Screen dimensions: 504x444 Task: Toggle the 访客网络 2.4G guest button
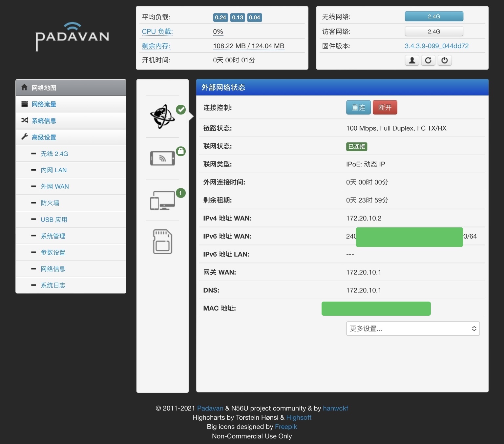click(x=434, y=32)
